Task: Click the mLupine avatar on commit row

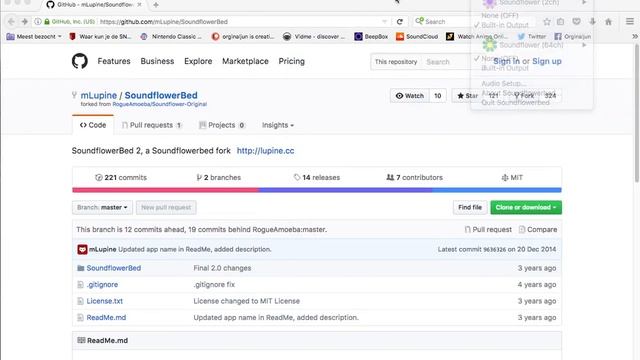Action: tap(82, 249)
